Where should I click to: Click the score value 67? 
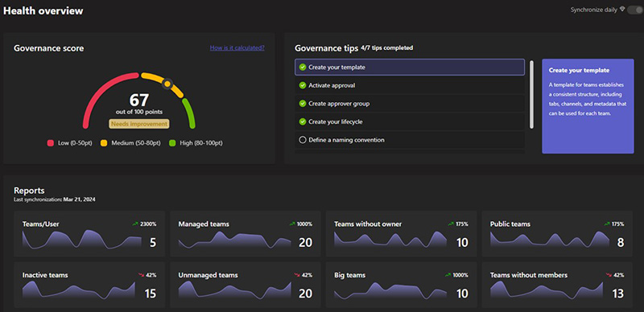click(x=138, y=101)
